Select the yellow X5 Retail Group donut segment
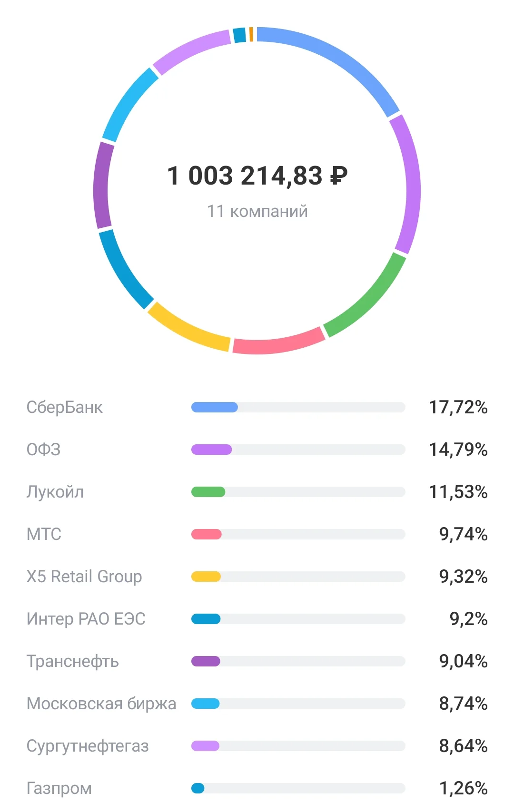The height and width of the screenshot is (812, 514). 187,330
